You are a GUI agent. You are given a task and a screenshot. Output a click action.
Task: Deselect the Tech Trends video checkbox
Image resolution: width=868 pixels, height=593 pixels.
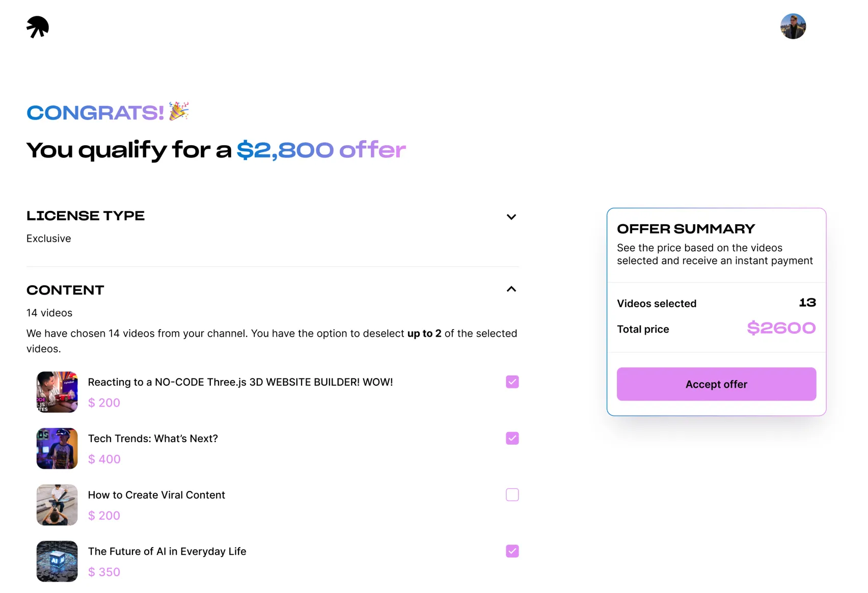coord(512,439)
